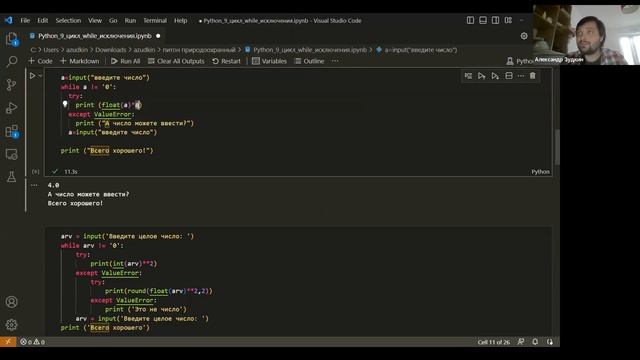Open the Run menu

pos(130,20)
